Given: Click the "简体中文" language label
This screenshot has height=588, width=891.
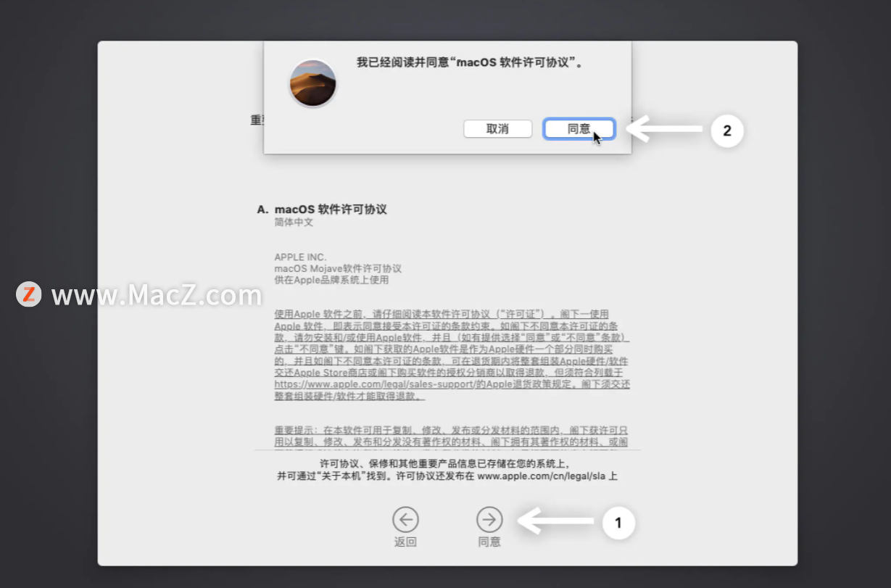Looking at the screenshot, I should tap(294, 223).
